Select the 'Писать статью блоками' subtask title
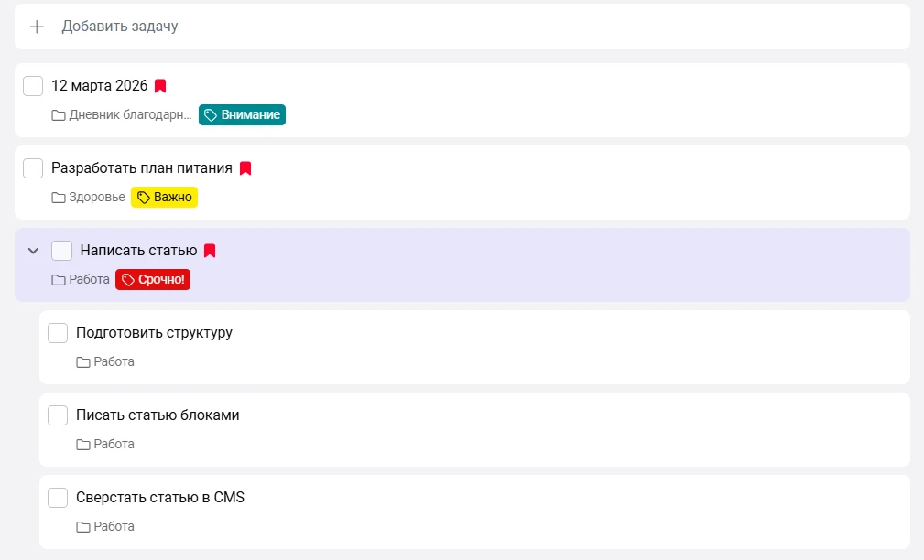 point(158,415)
